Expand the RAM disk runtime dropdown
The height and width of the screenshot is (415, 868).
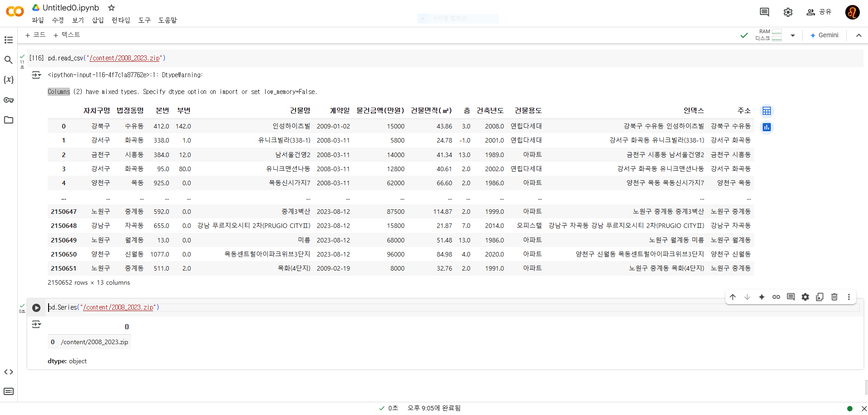(x=793, y=35)
